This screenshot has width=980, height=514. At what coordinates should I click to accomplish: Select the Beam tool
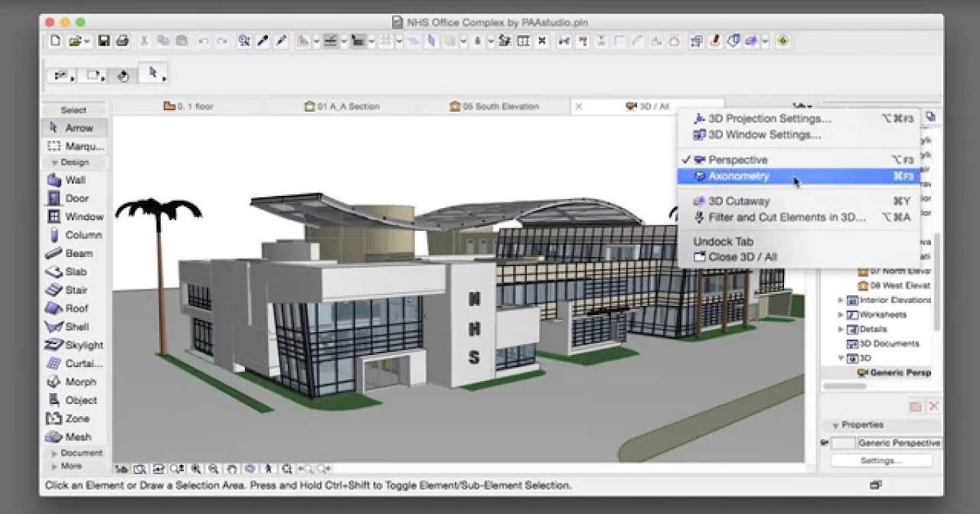[x=74, y=253]
